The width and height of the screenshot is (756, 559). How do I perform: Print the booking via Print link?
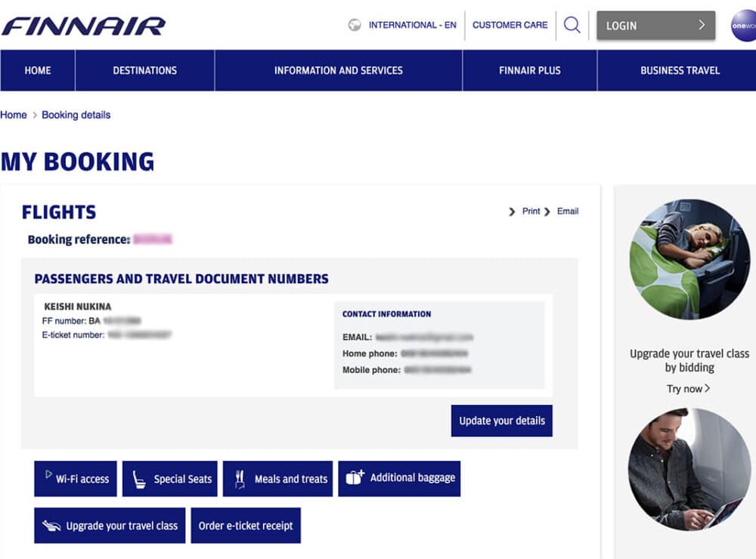[531, 211]
